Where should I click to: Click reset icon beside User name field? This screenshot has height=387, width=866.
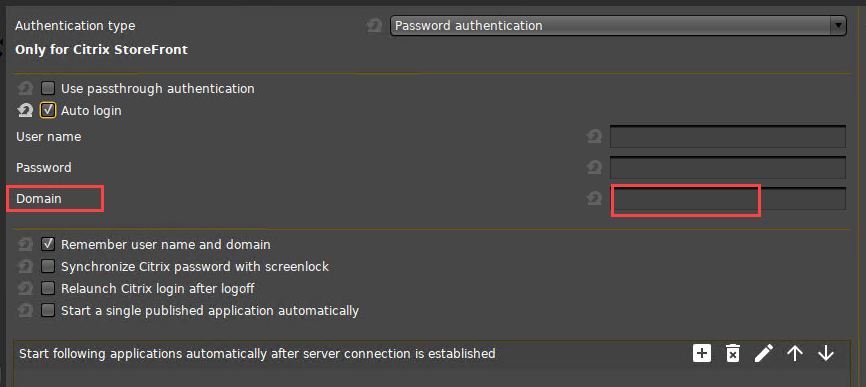594,136
